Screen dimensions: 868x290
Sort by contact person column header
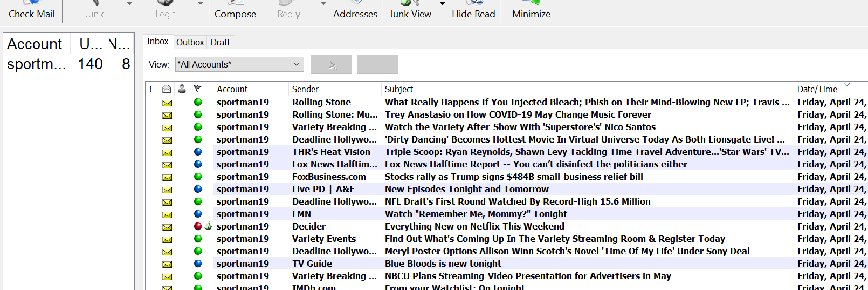coord(182,89)
